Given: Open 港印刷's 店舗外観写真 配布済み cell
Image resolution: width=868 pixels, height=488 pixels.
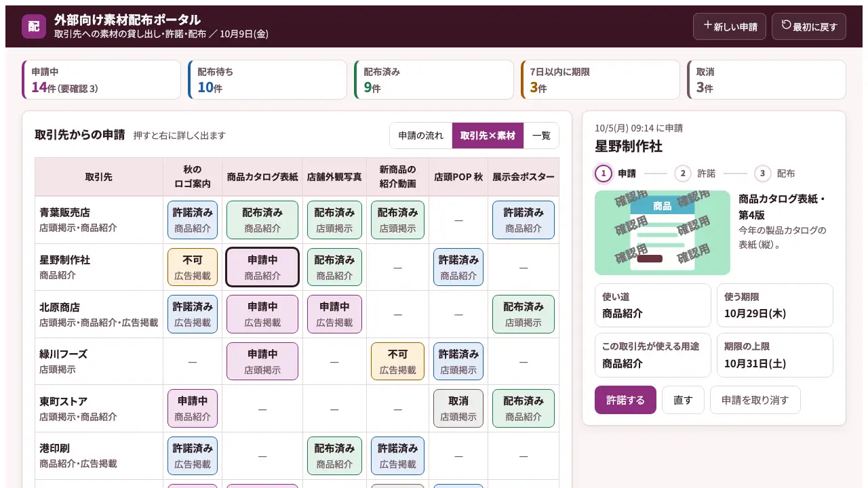Looking at the screenshot, I should coord(334,455).
